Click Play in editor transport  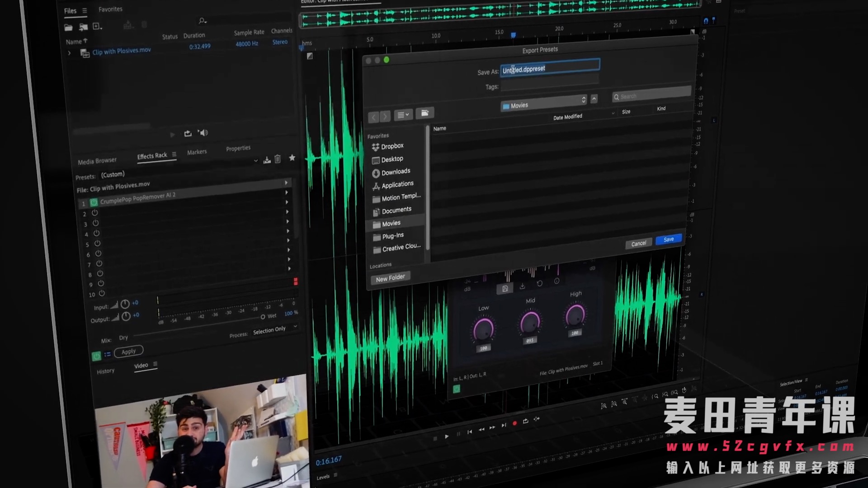[x=447, y=436]
